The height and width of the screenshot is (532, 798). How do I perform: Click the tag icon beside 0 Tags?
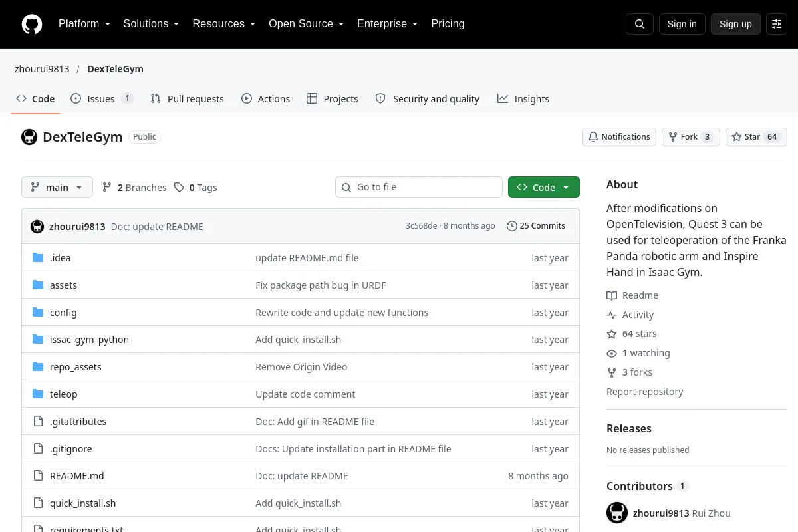[x=179, y=188]
